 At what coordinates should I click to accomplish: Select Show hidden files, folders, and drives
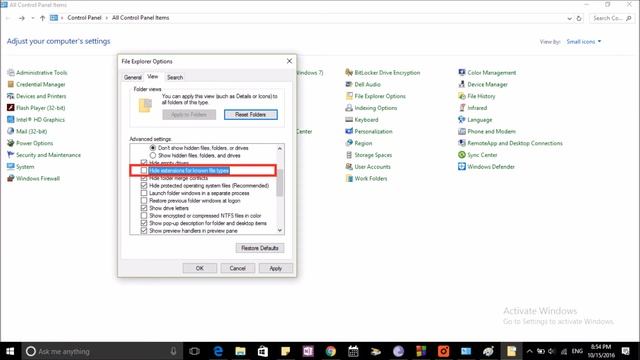pyautogui.click(x=153, y=156)
